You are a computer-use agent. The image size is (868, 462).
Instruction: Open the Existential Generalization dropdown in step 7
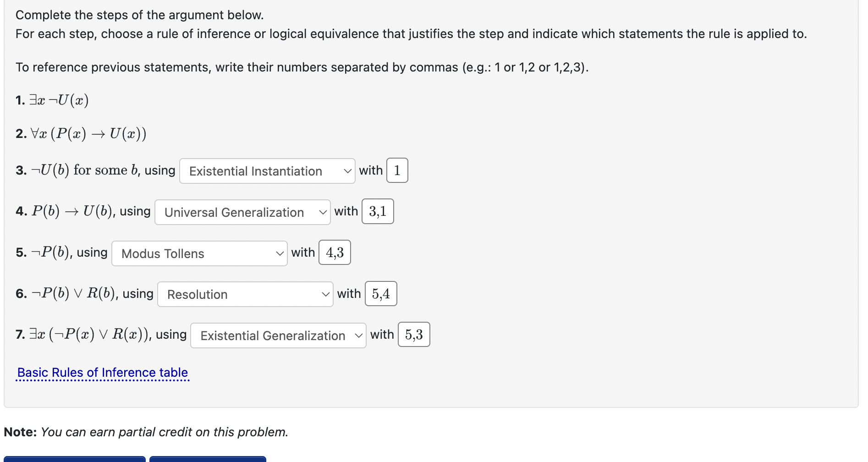277,335
